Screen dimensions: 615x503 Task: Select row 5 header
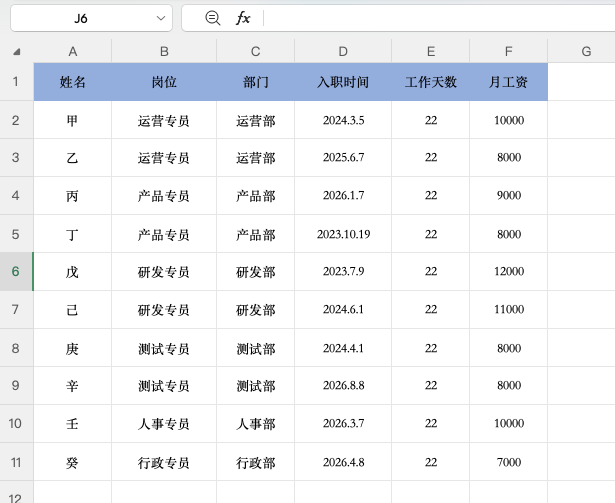16,234
